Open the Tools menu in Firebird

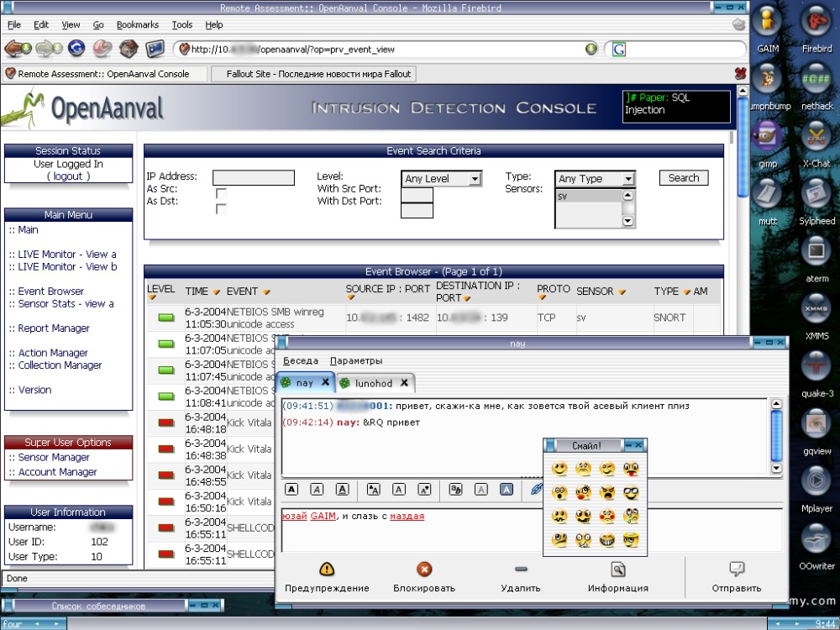click(182, 24)
